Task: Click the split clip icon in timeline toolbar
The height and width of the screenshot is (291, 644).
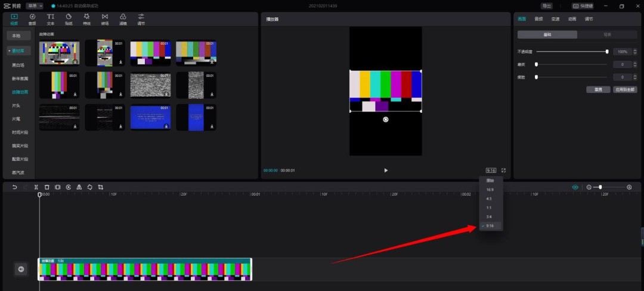Action: 36,187
